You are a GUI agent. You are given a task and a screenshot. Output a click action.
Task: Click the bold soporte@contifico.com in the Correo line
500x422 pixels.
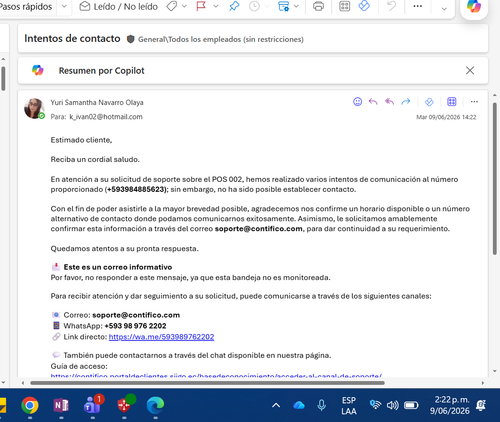click(136, 315)
